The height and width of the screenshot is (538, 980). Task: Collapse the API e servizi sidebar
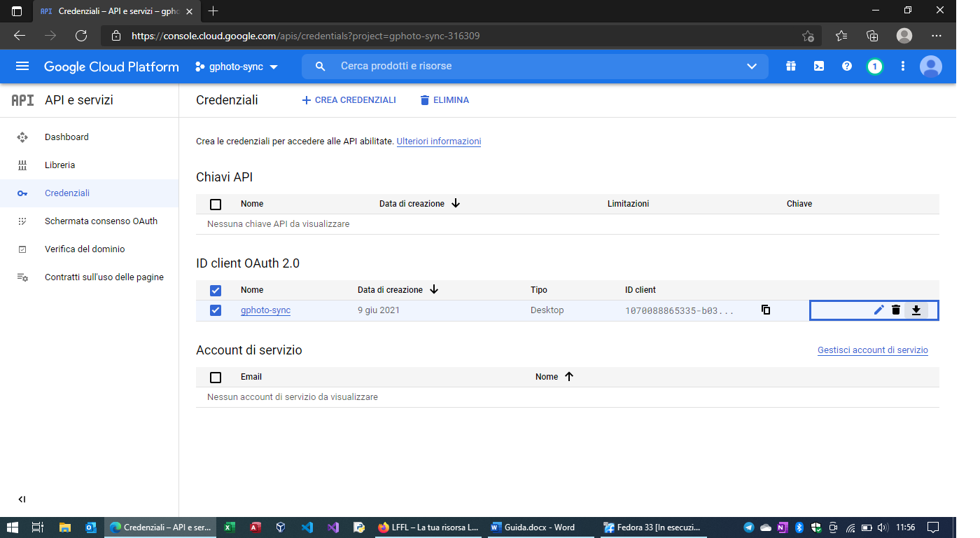click(21, 499)
